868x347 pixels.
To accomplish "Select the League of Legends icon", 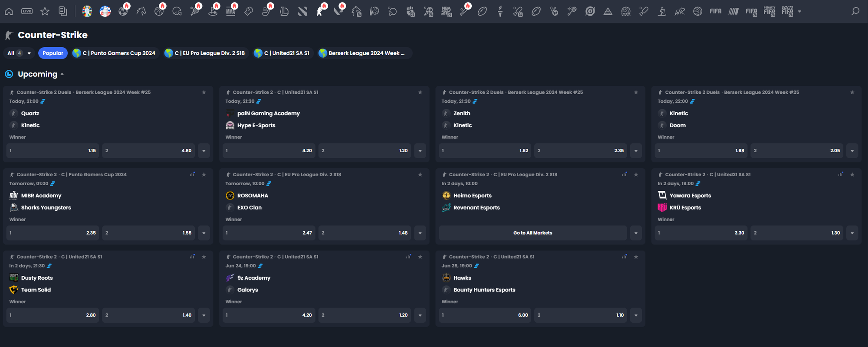I will point(285,11).
